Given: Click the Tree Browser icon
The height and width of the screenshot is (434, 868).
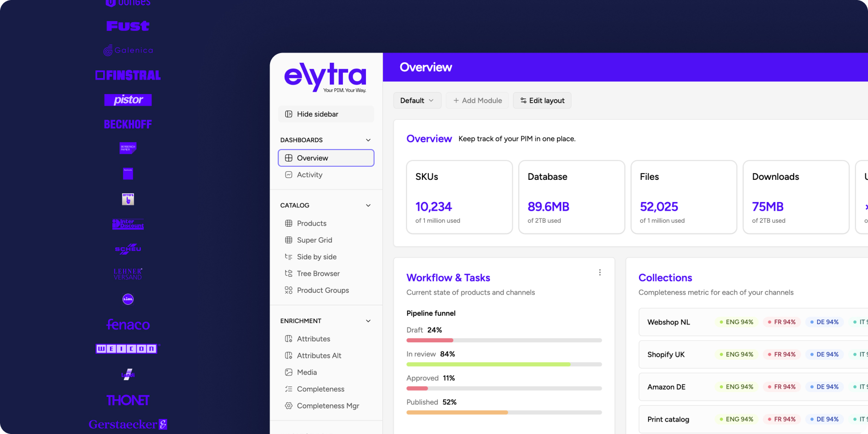Looking at the screenshot, I should point(288,273).
